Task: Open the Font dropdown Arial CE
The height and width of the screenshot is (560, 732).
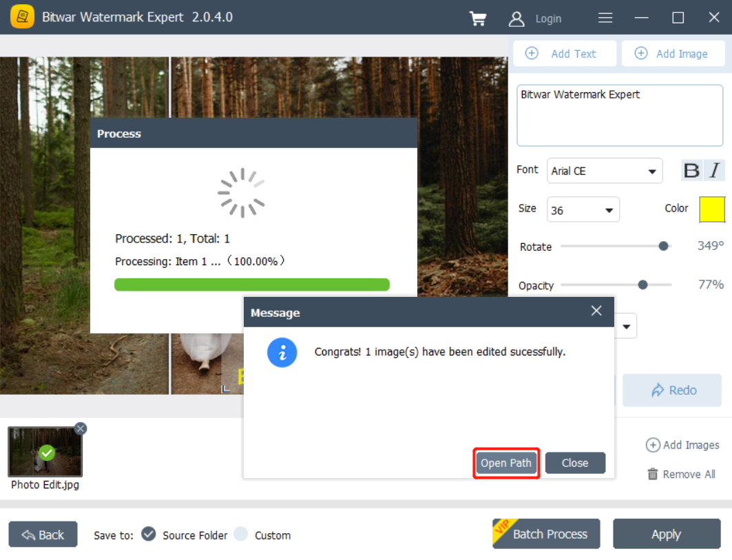Action: coord(604,171)
